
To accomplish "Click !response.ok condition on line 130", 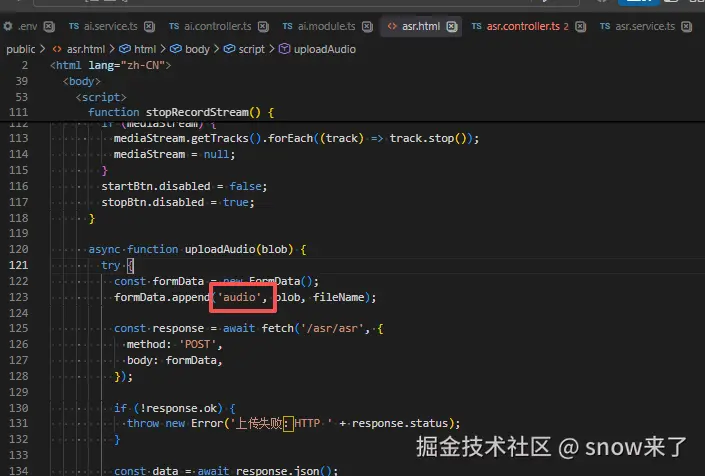I will click(x=178, y=408).
